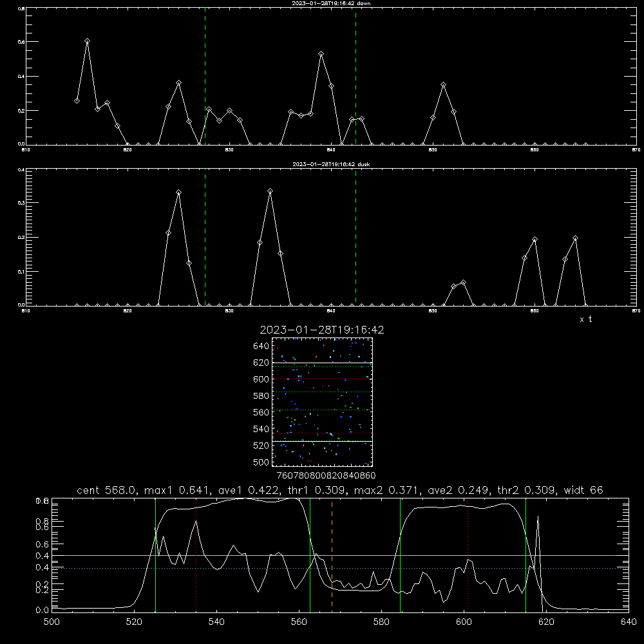644x644 pixels.
Task: Click the small diamond peak near 853 in dusk plot
Action: click(463, 283)
